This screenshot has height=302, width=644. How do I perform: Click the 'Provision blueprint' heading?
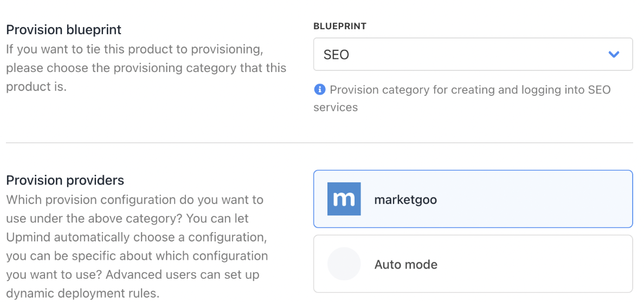[63, 30]
